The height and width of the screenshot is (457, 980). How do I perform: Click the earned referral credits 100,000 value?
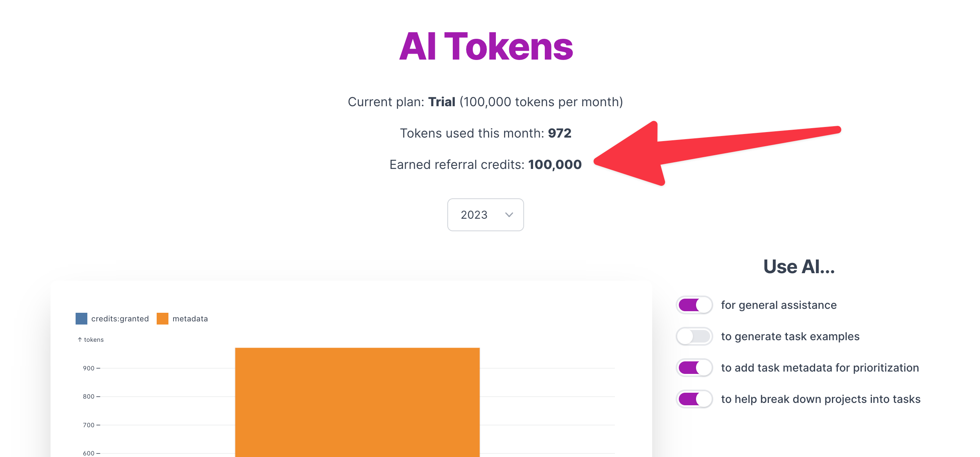coord(555,165)
